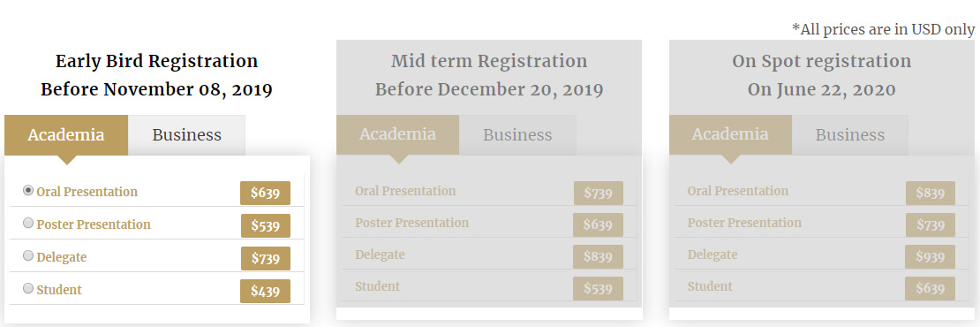This screenshot has width=980, height=327.
Task: Select the Oral Presentation radio button
Action: click(28, 190)
